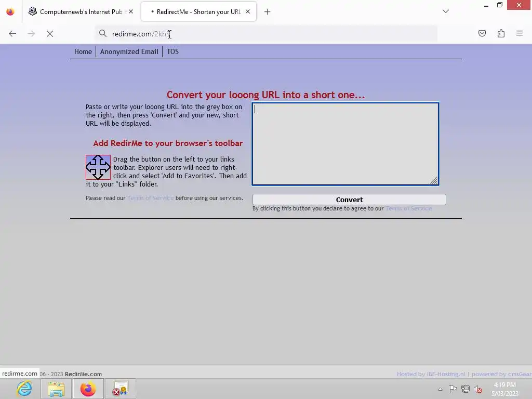Go to the Home page link
The width and height of the screenshot is (532, 399).
pyautogui.click(x=83, y=51)
